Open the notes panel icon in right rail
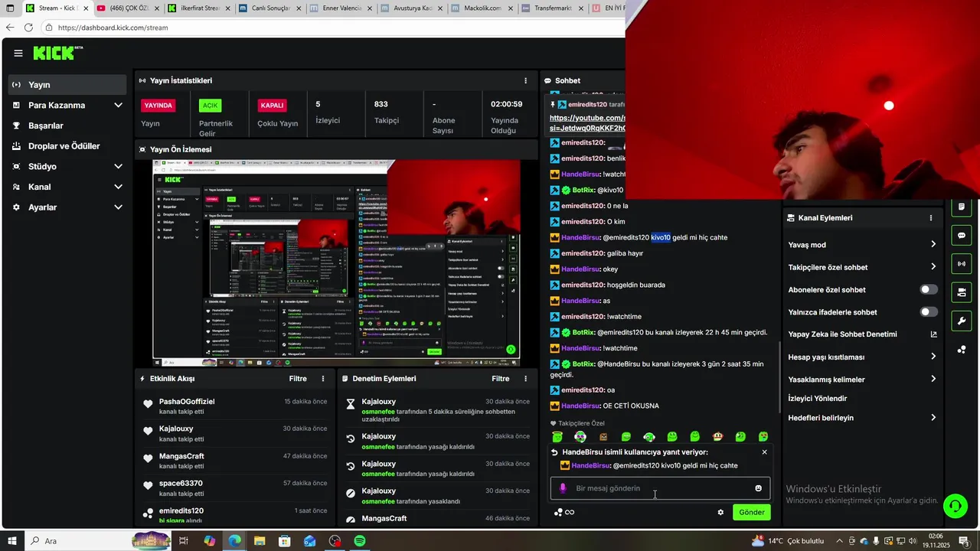980x551 pixels. 961,207
